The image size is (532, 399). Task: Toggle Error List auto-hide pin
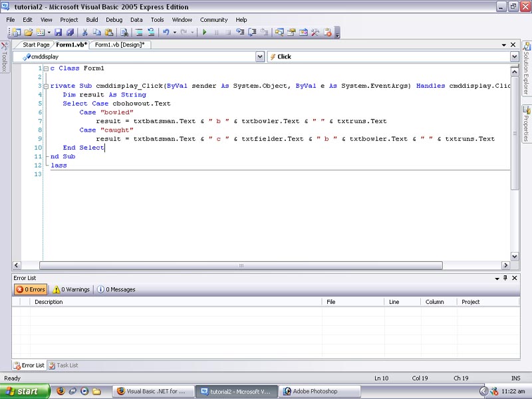click(x=505, y=278)
